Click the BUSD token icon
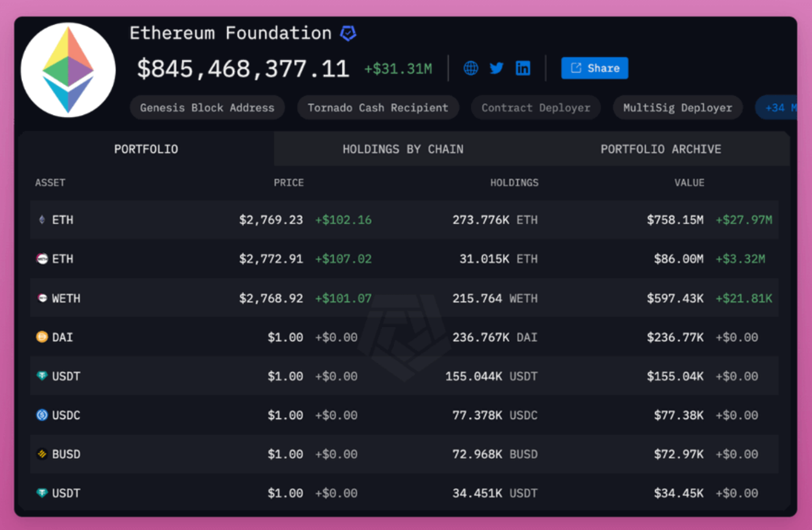812x530 pixels. click(42, 454)
